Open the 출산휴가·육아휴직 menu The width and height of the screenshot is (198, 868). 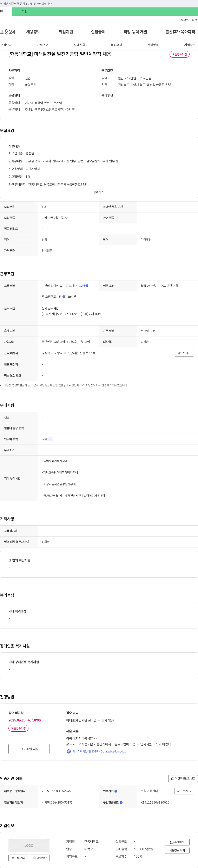[x=180, y=32]
